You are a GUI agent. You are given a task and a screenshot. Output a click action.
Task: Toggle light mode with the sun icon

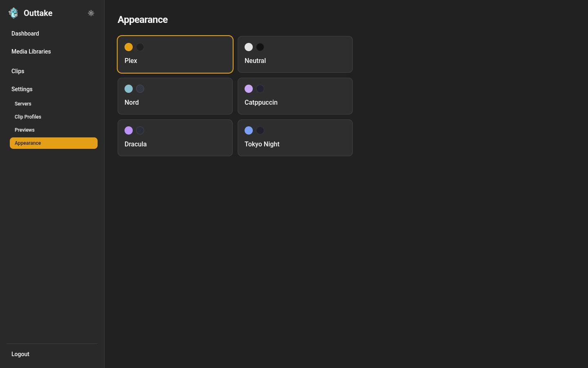[91, 13]
